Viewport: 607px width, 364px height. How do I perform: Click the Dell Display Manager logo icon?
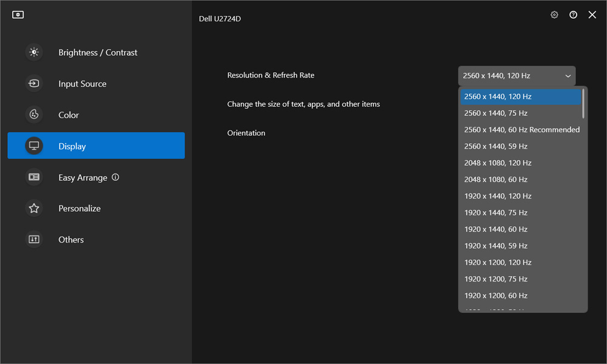[18, 15]
